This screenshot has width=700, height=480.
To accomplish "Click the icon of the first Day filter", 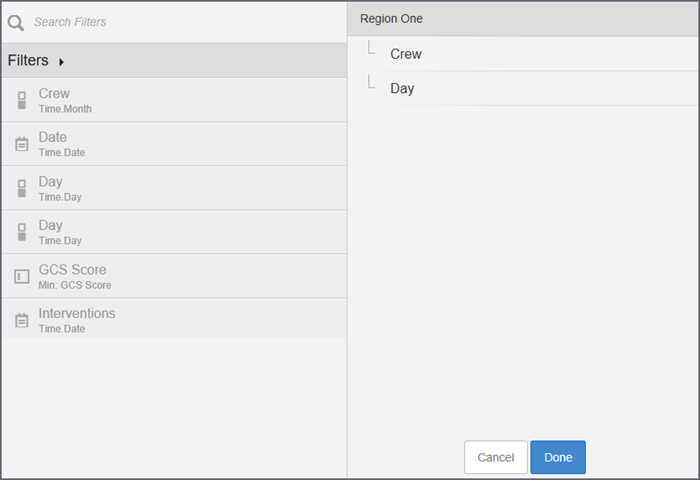I will pos(21,188).
